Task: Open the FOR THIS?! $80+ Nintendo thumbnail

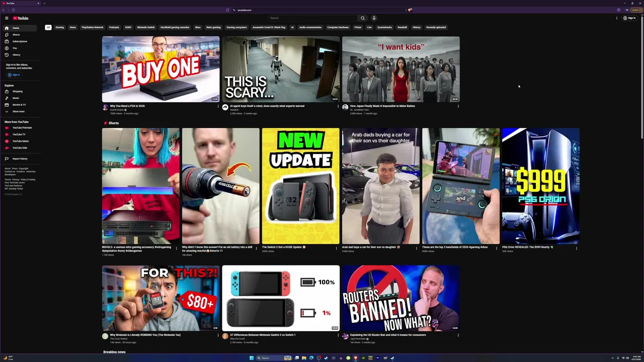Action: pyautogui.click(x=160, y=298)
